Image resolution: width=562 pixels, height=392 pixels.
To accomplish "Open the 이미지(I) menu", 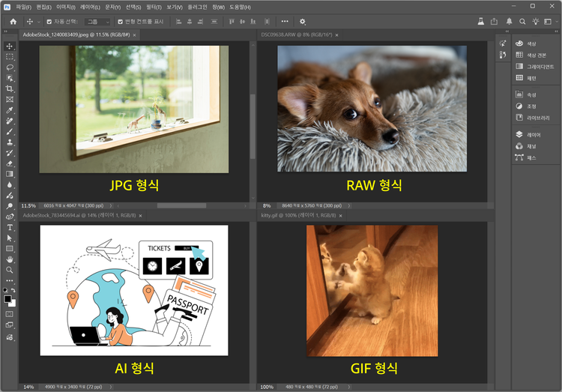I will (66, 7).
